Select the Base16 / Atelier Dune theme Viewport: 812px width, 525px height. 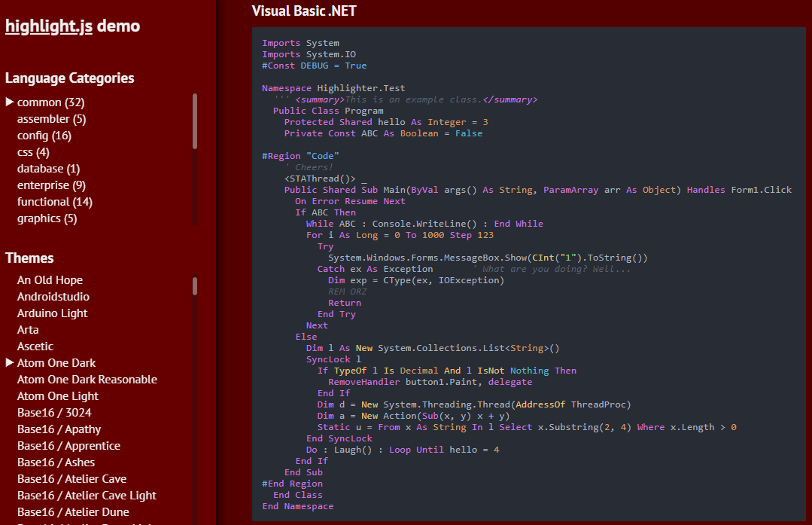(73, 512)
